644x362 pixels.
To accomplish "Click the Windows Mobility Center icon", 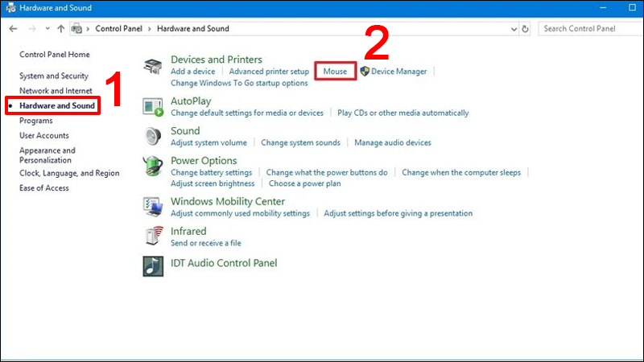I will [x=153, y=207].
